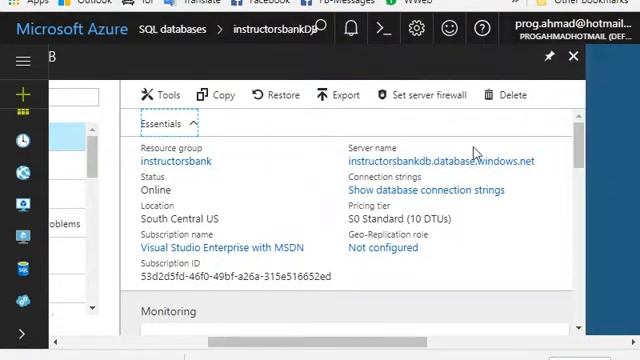Open the Azure notifications bell
The width and height of the screenshot is (640, 360).
click(x=351, y=28)
